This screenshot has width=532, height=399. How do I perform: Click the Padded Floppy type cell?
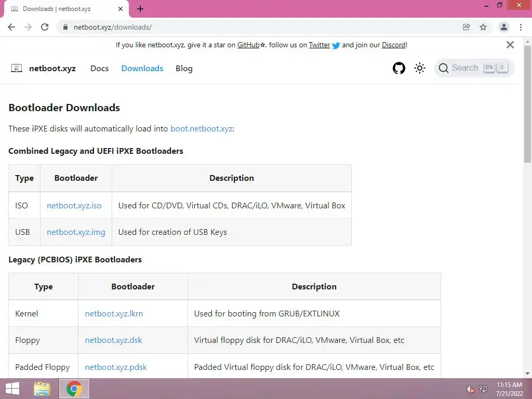[43, 367]
